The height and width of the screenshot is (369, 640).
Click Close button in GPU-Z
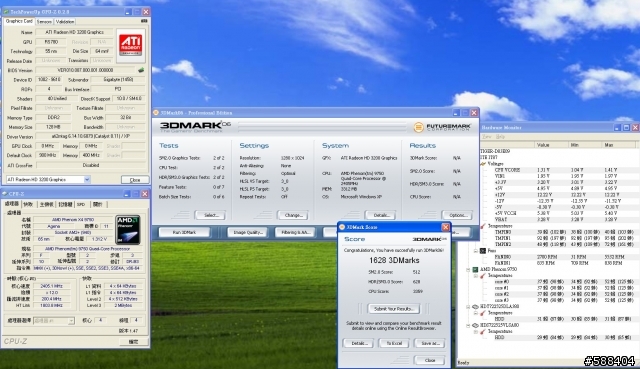(135, 180)
